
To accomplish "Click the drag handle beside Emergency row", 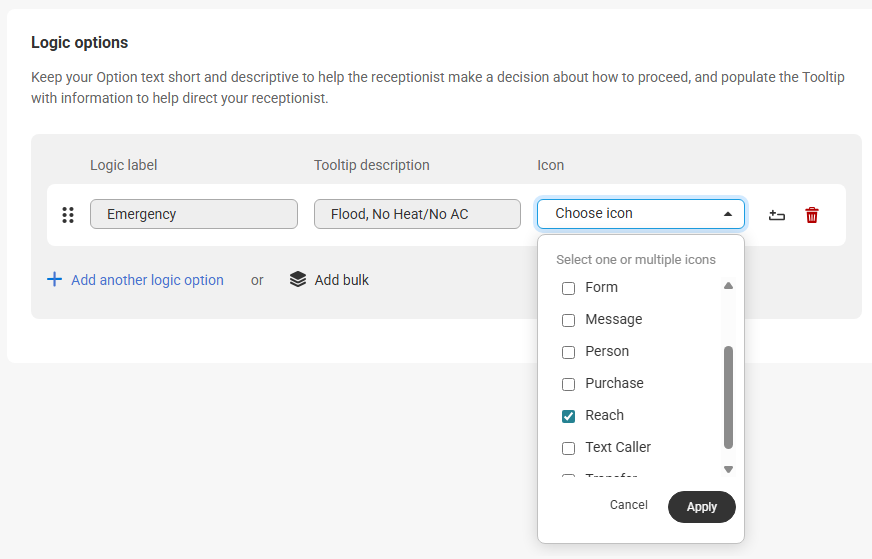I will click(68, 215).
